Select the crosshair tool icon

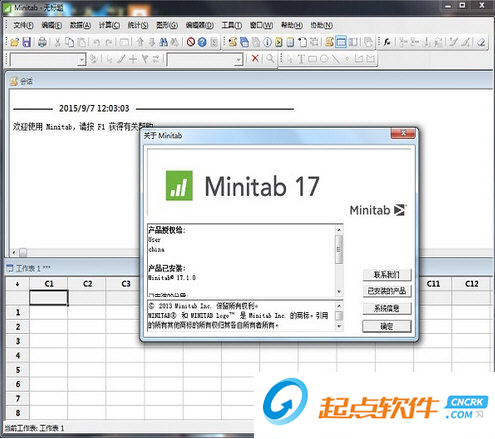tap(133, 59)
